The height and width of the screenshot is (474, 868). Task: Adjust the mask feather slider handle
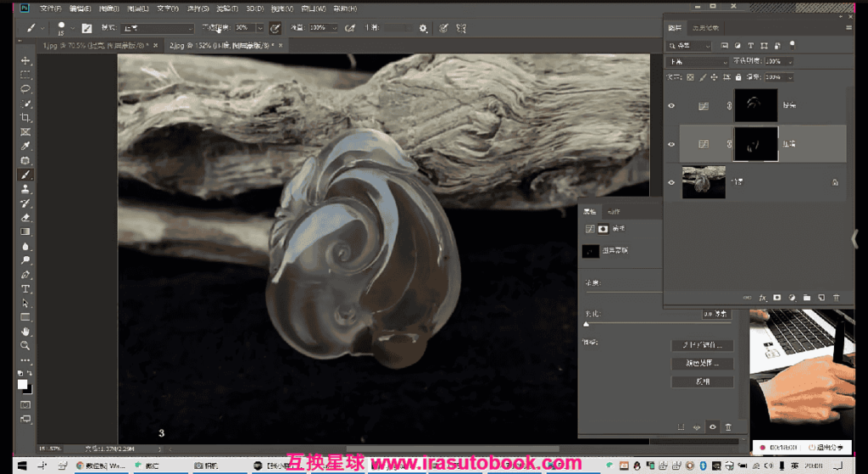[587, 324]
